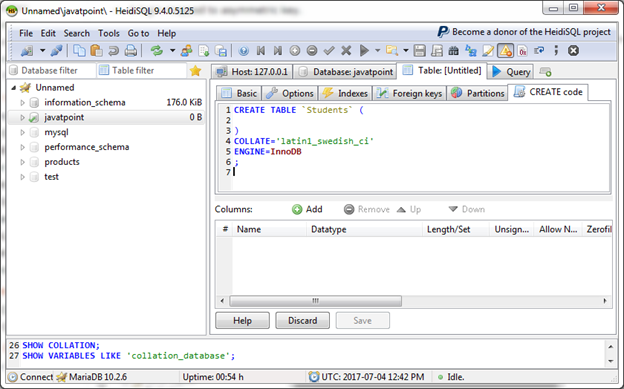Click the Discard button

point(302,321)
